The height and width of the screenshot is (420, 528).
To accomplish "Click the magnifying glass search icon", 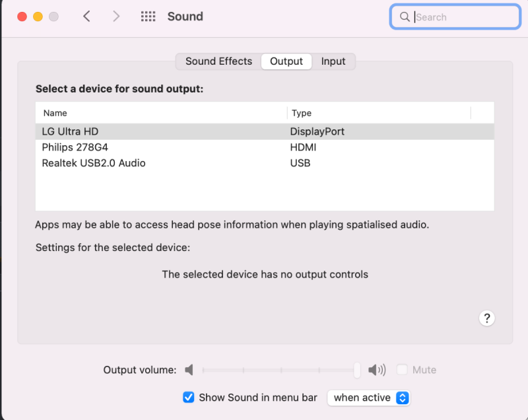I will click(405, 17).
